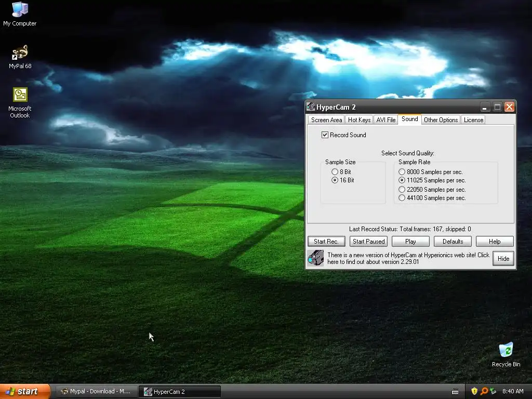Click the Start Rec. button
This screenshot has width=532, height=399.
pos(326,241)
